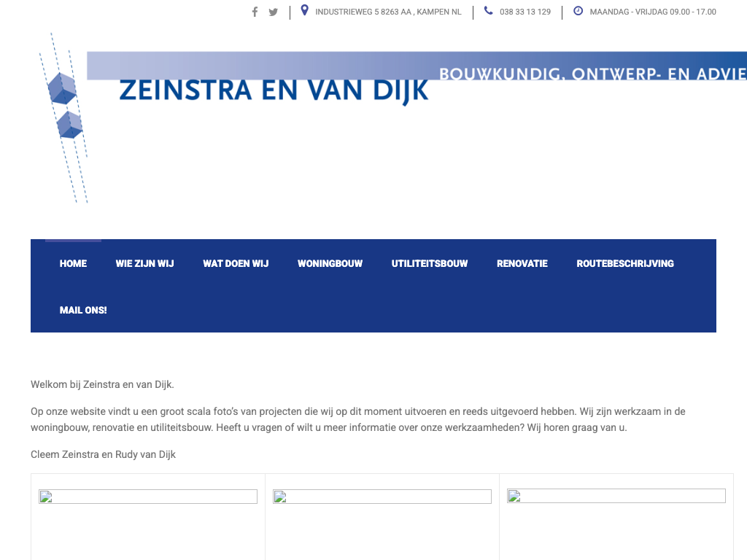
Task: Open the first project image thumbnail
Action: (x=148, y=497)
